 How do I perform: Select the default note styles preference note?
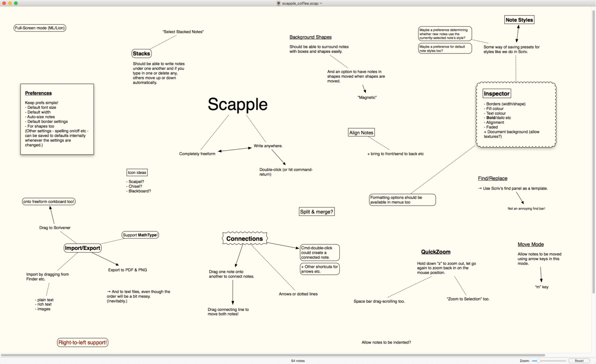coord(445,48)
